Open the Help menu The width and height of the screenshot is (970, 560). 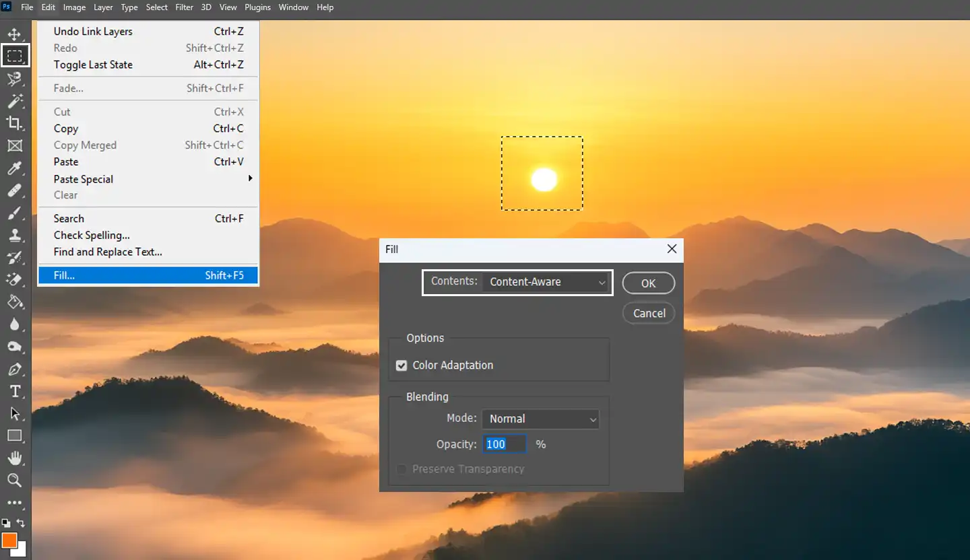click(x=325, y=7)
